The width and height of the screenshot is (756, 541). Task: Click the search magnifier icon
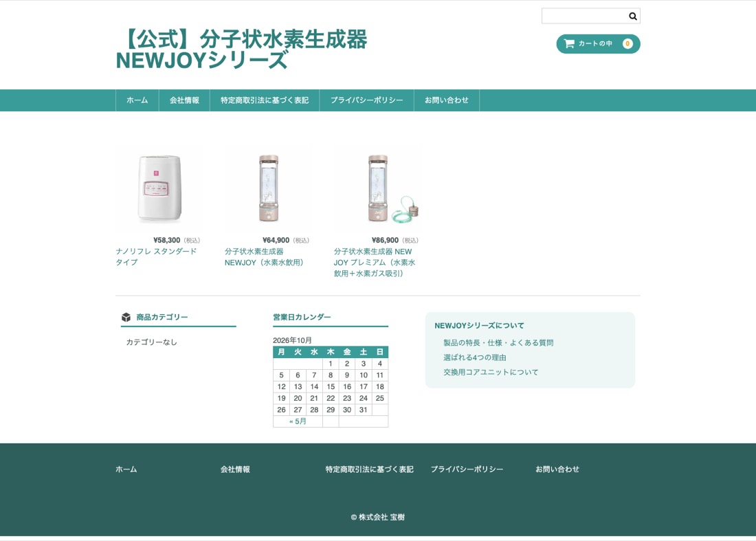632,16
